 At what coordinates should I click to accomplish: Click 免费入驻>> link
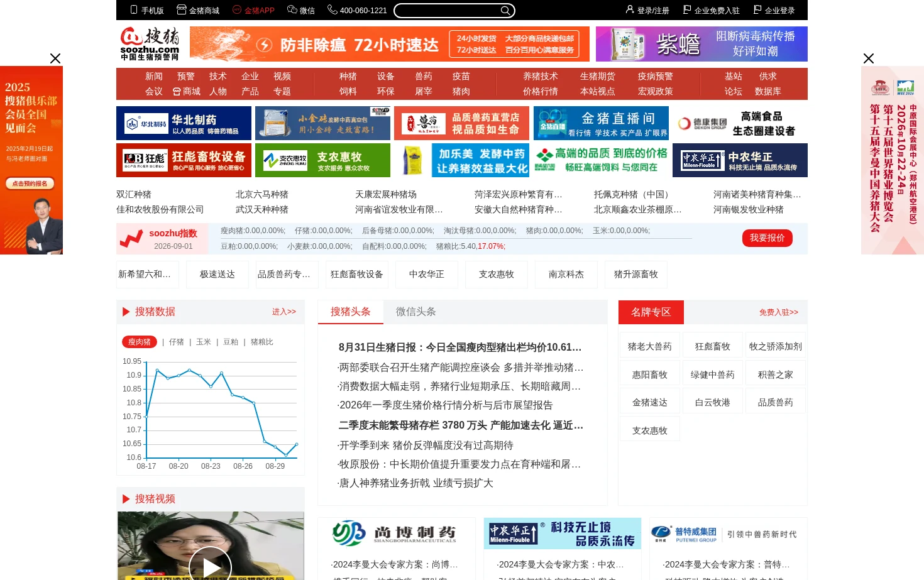779,312
